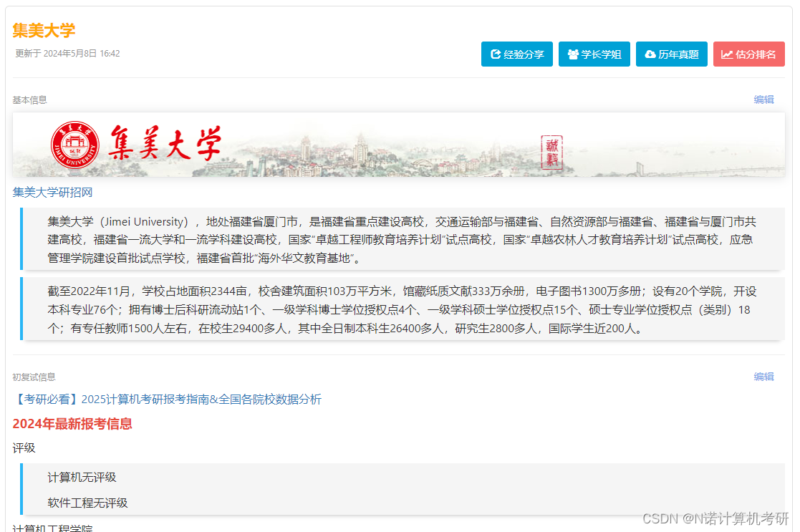
Task: Open 2025计算机考研报考指南 link
Action: coord(168,399)
